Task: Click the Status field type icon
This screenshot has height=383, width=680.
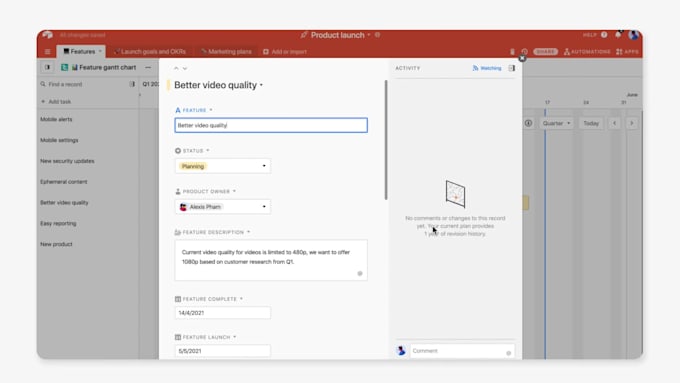Action: tap(178, 151)
